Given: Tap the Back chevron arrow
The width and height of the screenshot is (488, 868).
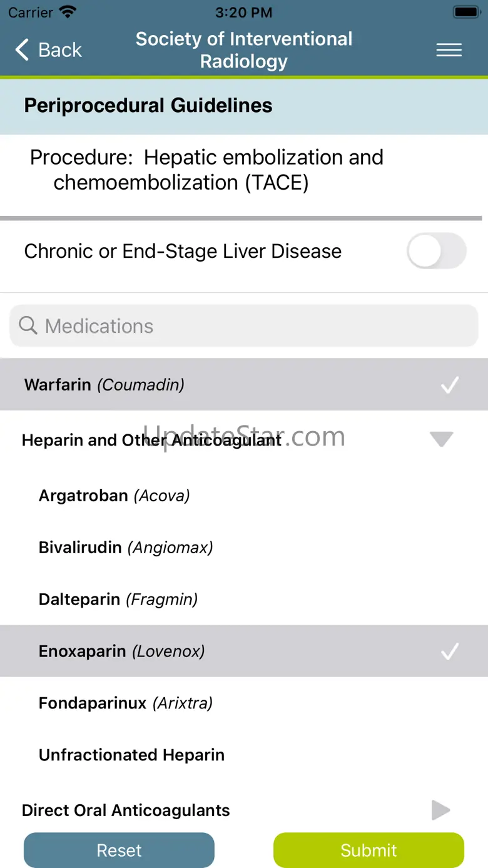Looking at the screenshot, I should coord(23,50).
